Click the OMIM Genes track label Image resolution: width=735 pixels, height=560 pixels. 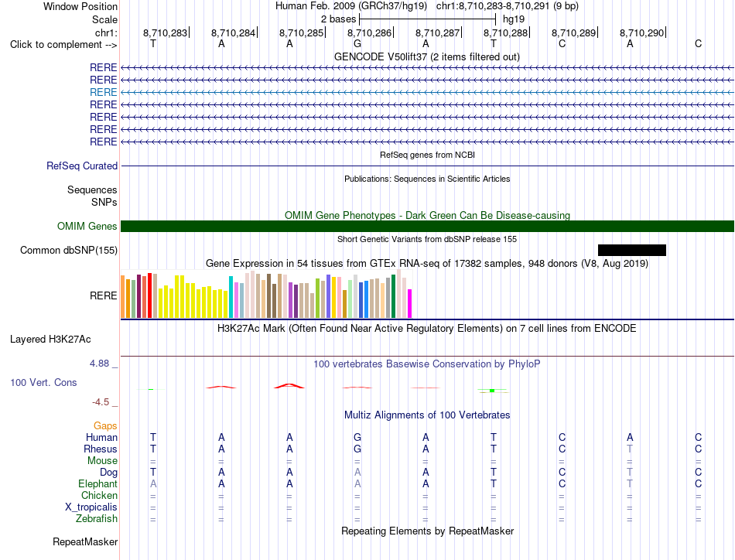click(87, 227)
